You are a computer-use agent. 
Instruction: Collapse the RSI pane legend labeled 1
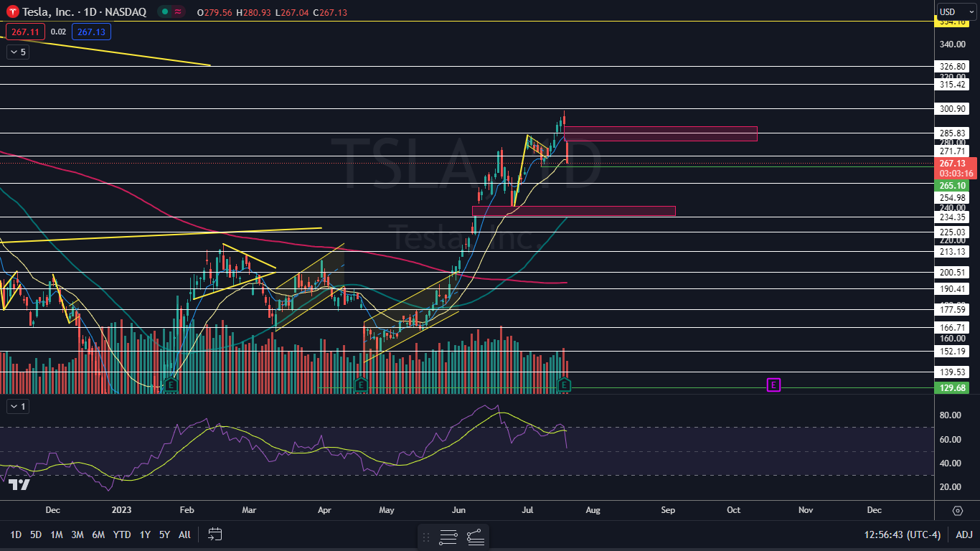[x=18, y=407]
